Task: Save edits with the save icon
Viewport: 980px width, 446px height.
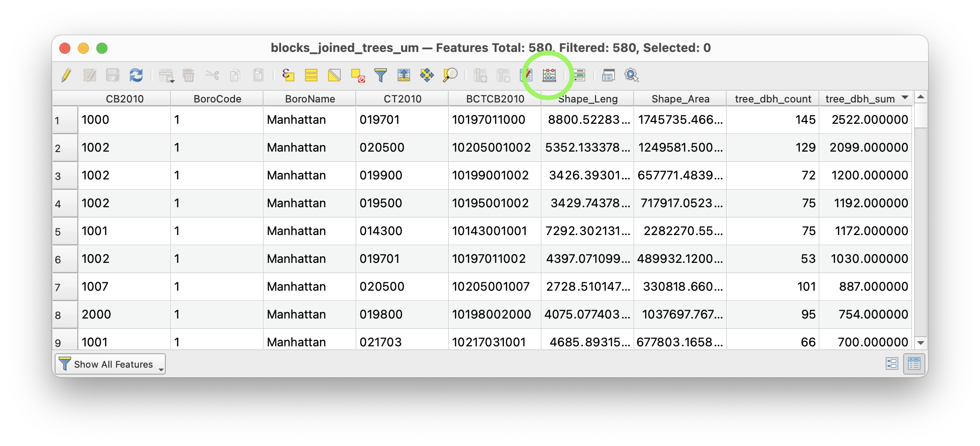Action: click(x=113, y=75)
